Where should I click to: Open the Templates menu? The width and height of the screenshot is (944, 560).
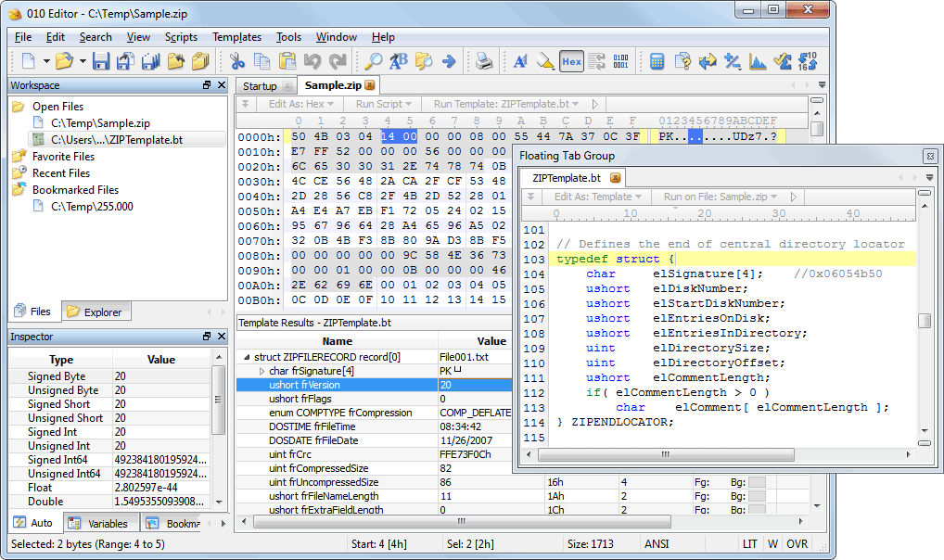tap(236, 37)
